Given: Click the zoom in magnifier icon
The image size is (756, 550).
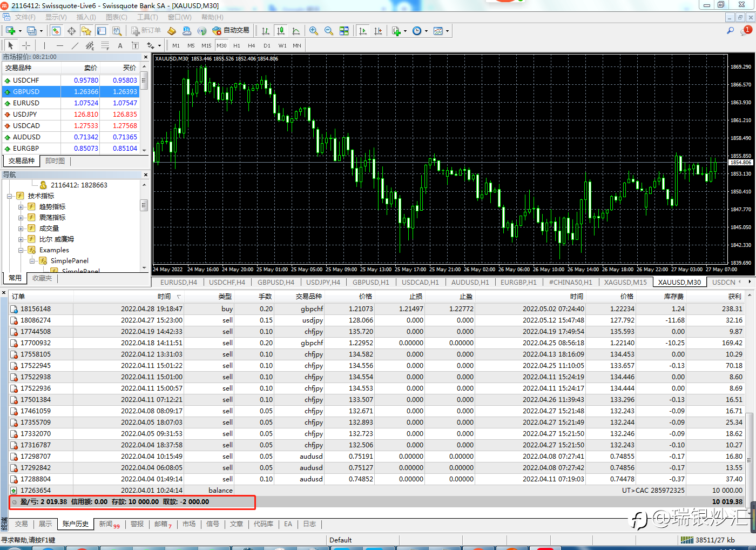Looking at the screenshot, I should (x=313, y=31).
